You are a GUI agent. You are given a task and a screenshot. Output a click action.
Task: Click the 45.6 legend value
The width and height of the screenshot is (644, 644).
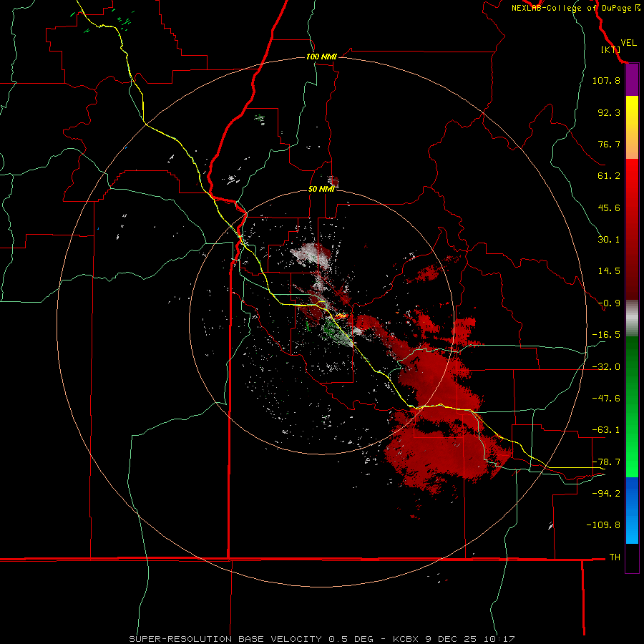click(x=609, y=208)
